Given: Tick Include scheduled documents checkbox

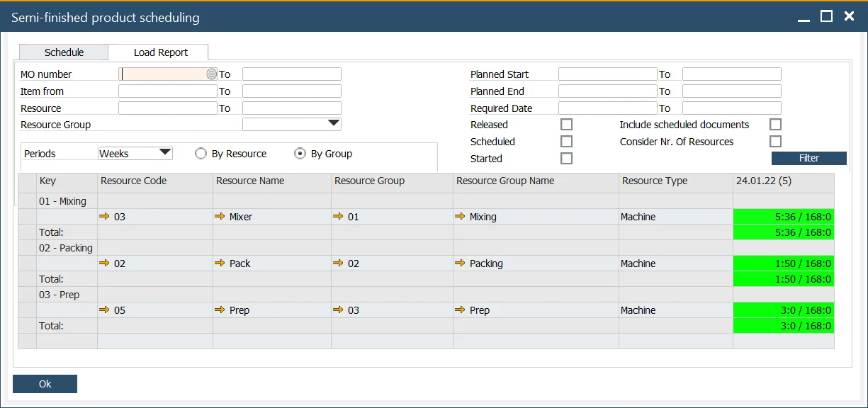Looking at the screenshot, I should point(775,125).
